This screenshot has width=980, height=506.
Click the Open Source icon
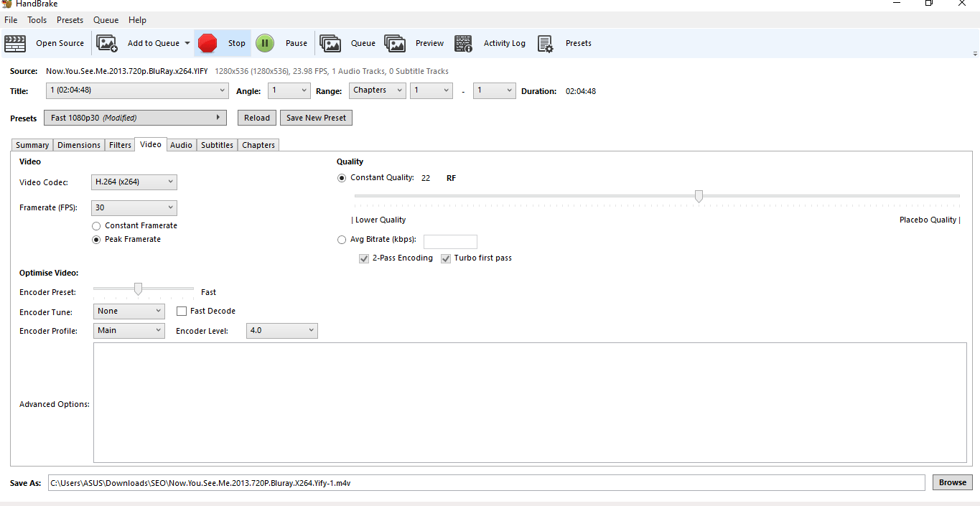14,43
